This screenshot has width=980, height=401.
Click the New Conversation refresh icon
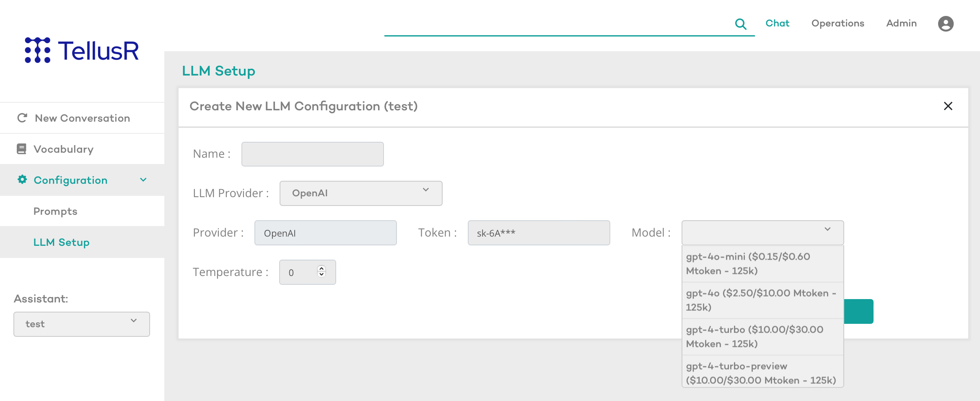[22, 118]
